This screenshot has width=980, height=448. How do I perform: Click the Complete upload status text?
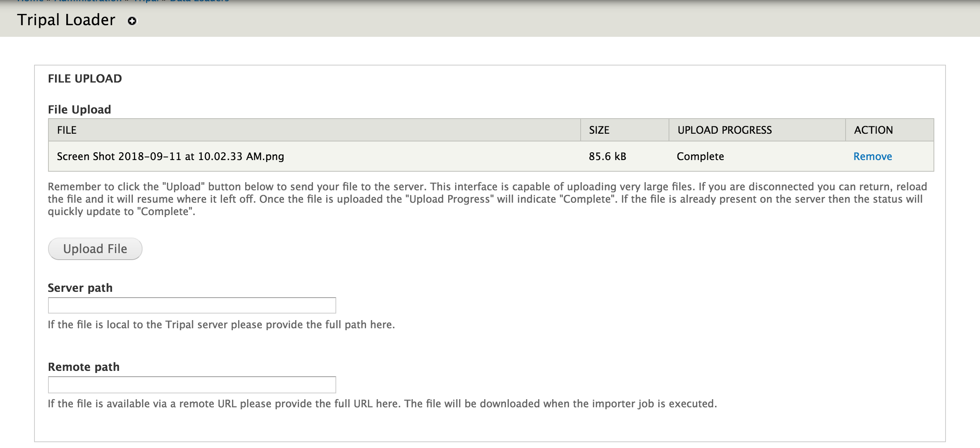tap(700, 156)
